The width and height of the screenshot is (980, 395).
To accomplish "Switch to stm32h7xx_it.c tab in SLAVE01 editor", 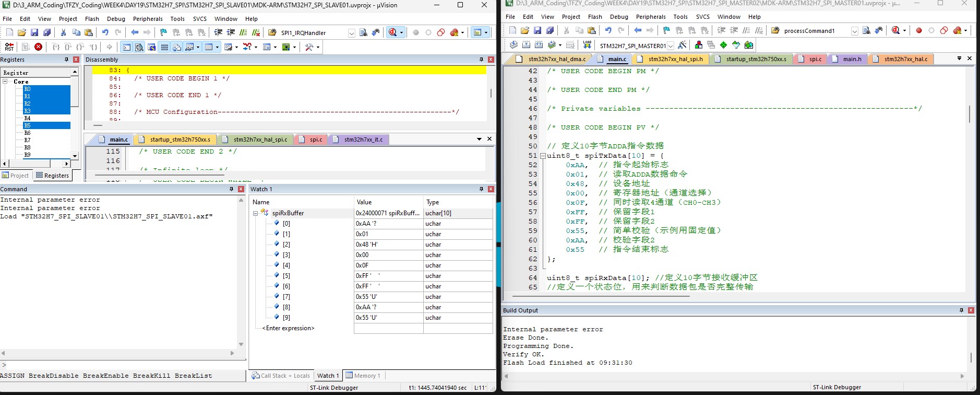I will point(359,140).
